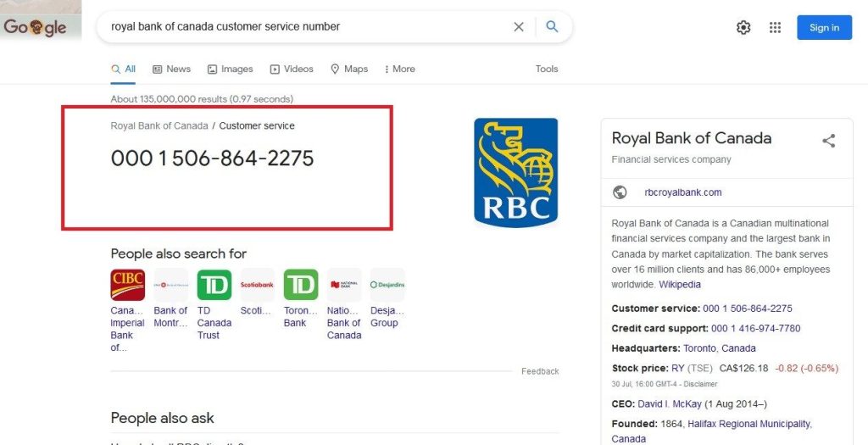Click the magnifier search button
This screenshot has width=868, height=445.
(552, 26)
